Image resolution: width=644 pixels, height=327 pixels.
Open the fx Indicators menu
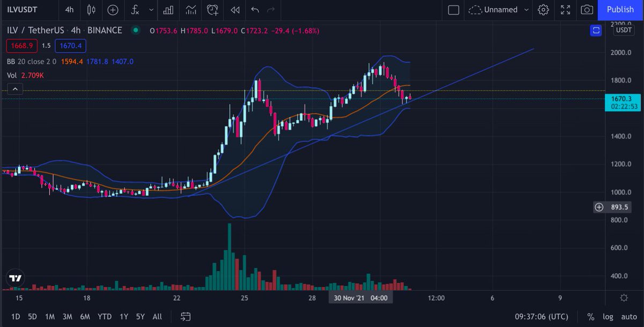[x=135, y=10]
